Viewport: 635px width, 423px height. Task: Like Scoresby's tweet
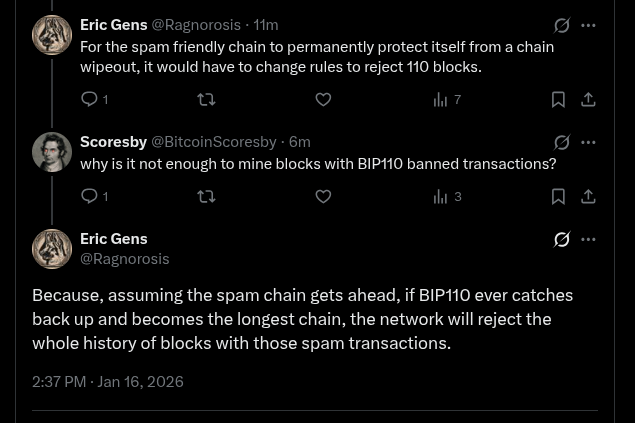[323, 196]
